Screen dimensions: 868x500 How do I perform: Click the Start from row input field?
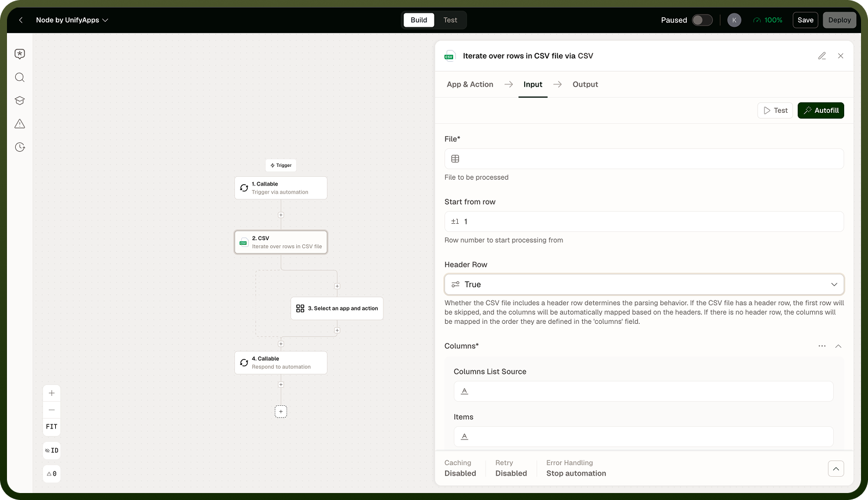tap(644, 222)
